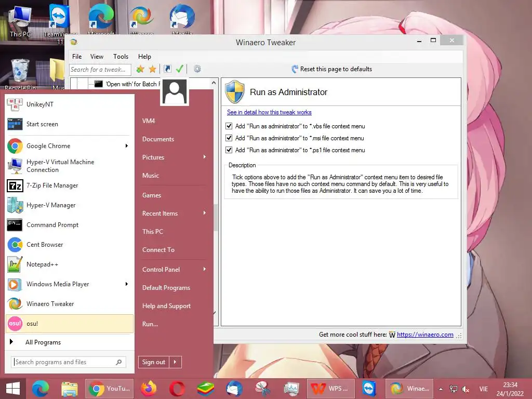
Task: Open Cent Browser from Start menu
Action: click(x=70, y=245)
